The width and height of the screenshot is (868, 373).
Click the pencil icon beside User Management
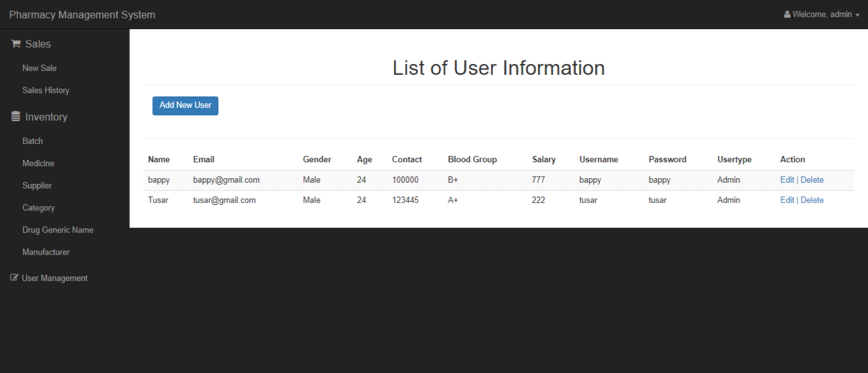coord(14,278)
